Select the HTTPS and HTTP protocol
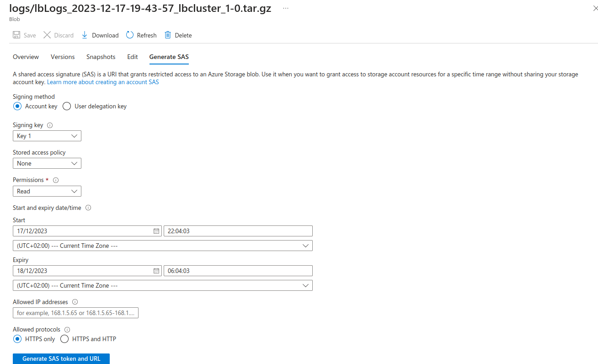The height and width of the screenshot is (364, 598). pyautogui.click(x=64, y=339)
